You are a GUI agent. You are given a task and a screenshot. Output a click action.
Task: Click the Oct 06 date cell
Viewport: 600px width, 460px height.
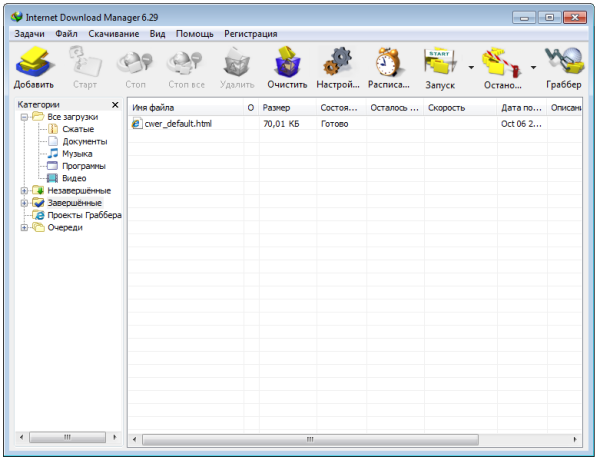point(521,124)
